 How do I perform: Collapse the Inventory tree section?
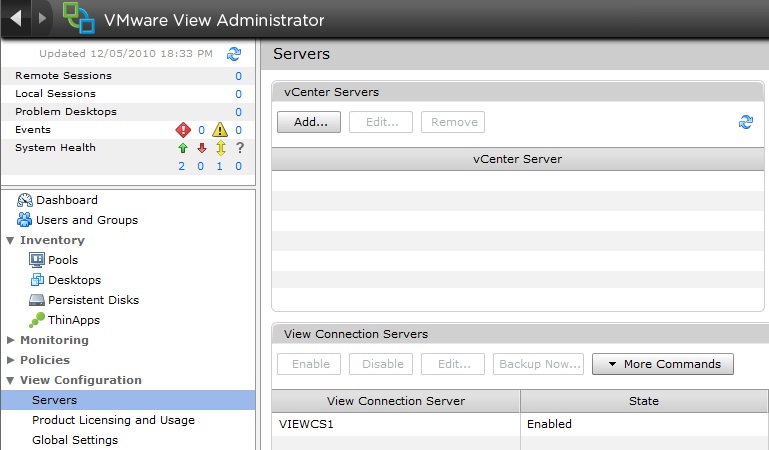pos(10,241)
